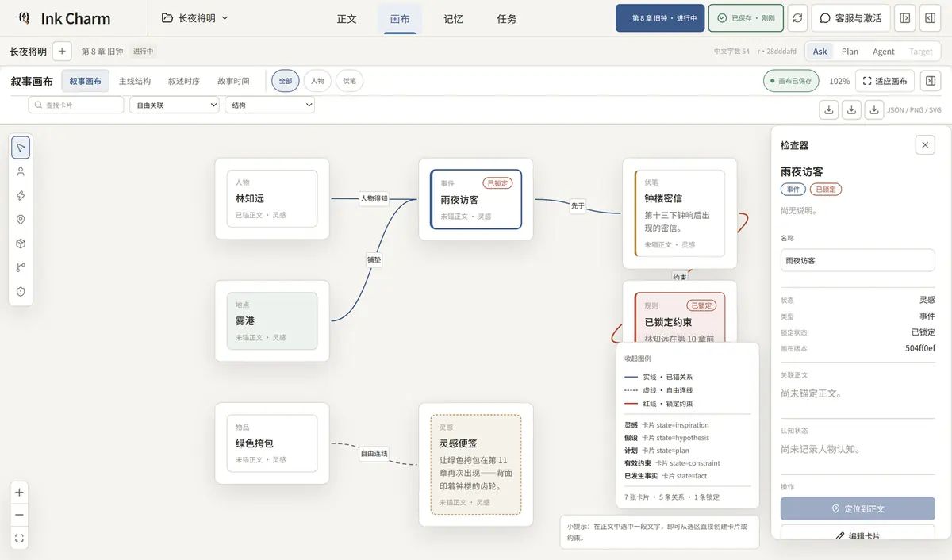Image resolution: width=952 pixels, height=560 pixels.
Task: Toggle the left sidebar panel icon in header
Action: click(904, 18)
